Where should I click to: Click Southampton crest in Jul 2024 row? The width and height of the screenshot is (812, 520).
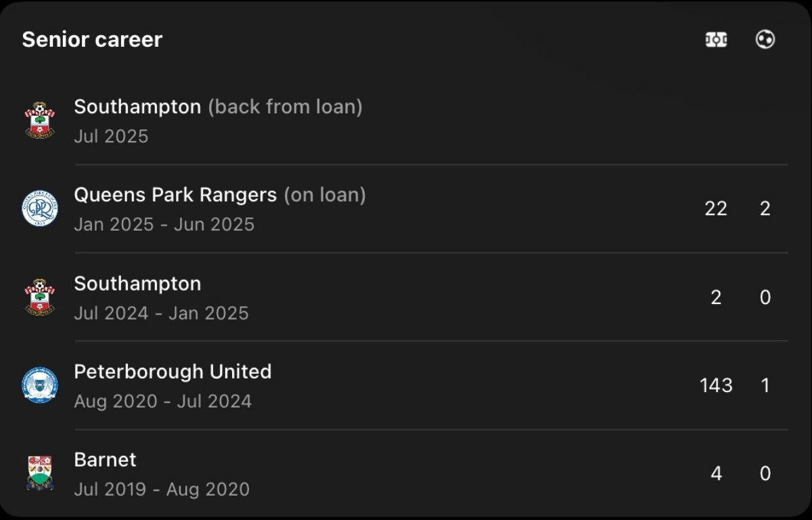40,297
